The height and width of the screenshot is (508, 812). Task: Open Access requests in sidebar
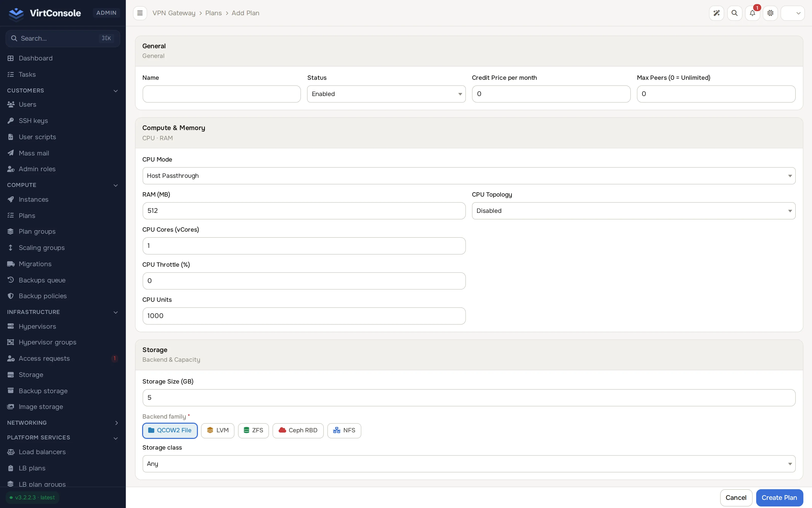63,358
